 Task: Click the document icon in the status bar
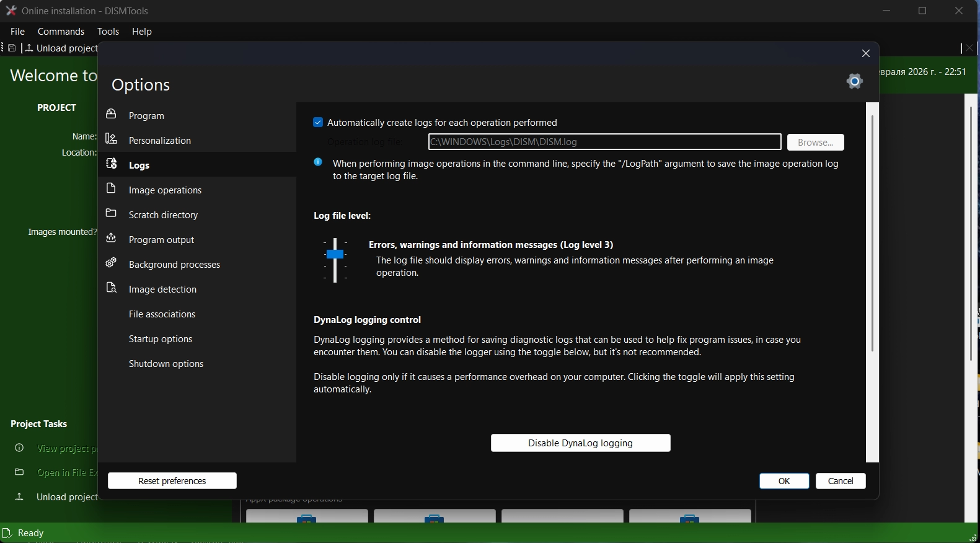point(7,532)
